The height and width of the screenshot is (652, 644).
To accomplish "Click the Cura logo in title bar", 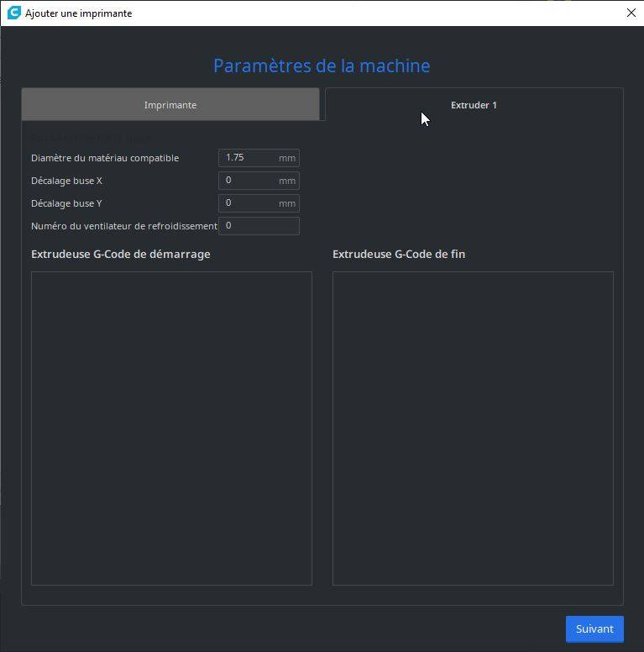I will click(x=13, y=13).
